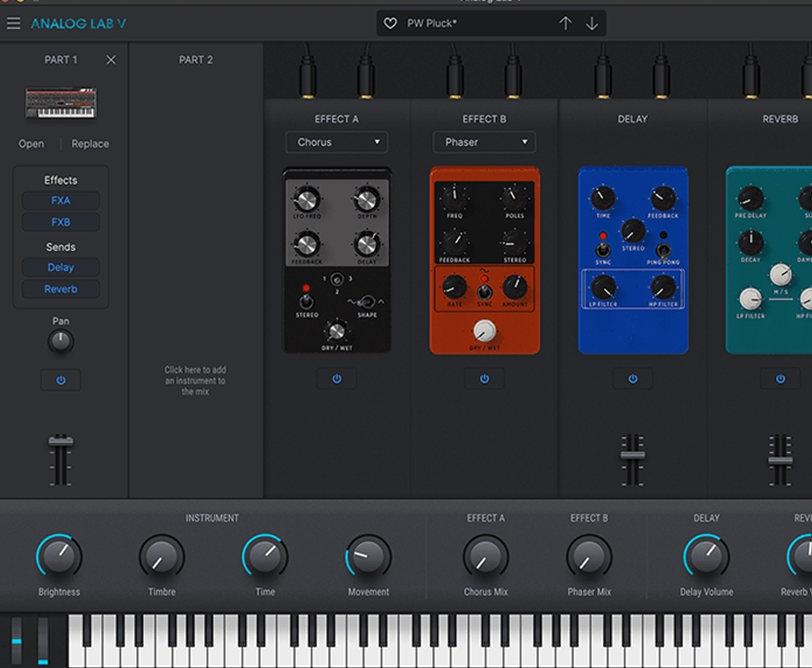The image size is (812, 668).
Task: Click the Timbre macro knob
Action: click(162, 557)
